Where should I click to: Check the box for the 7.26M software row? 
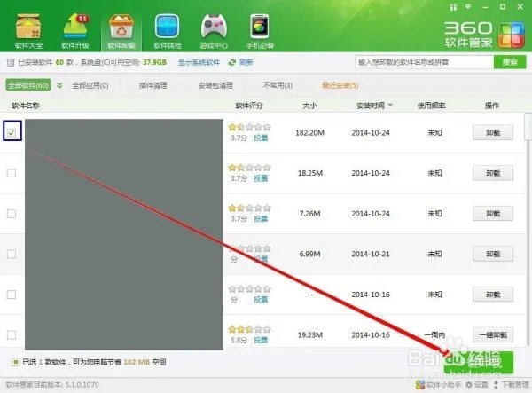[x=12, y=214]
